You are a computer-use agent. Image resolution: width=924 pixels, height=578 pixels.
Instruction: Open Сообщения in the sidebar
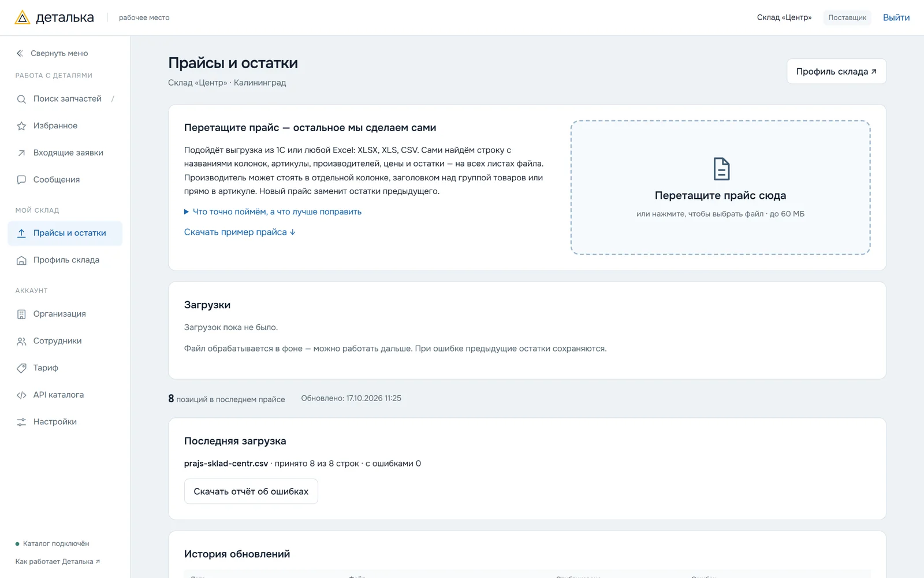pos(65,180)
